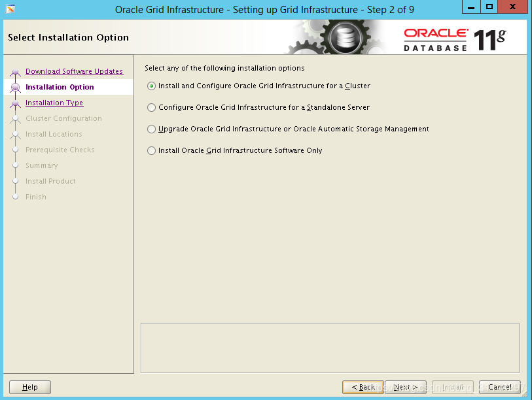Click the Help button
This screenshot has height=400, width=532.
[x=30, y=387]
